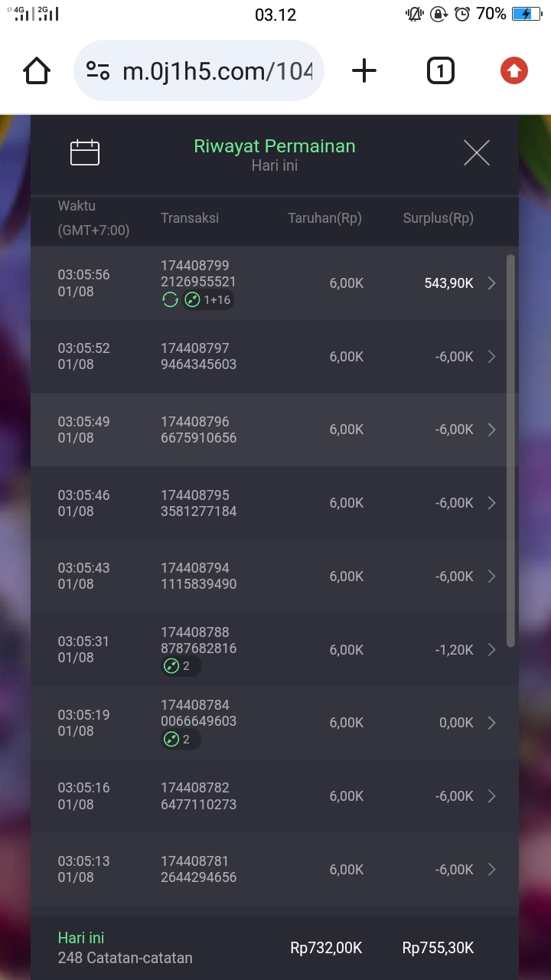Tap the site info icon in address bar

[x=98, y=72]
